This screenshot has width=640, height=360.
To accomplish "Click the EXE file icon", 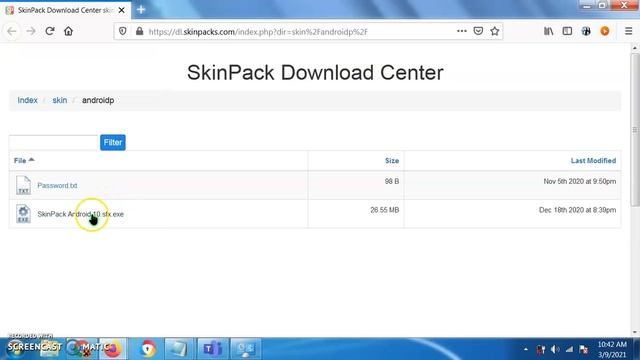I will pyautogui.click(x=23, y=214).
